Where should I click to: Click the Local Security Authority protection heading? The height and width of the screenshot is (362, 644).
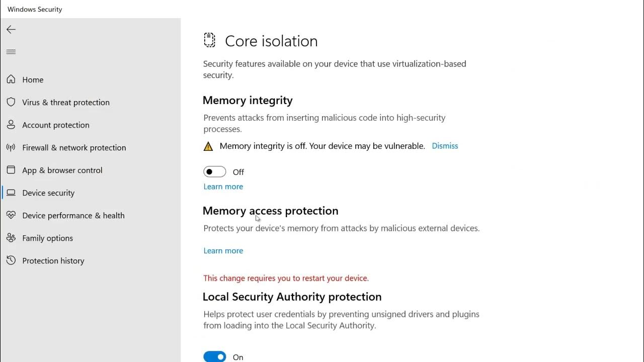click(292, 297)
